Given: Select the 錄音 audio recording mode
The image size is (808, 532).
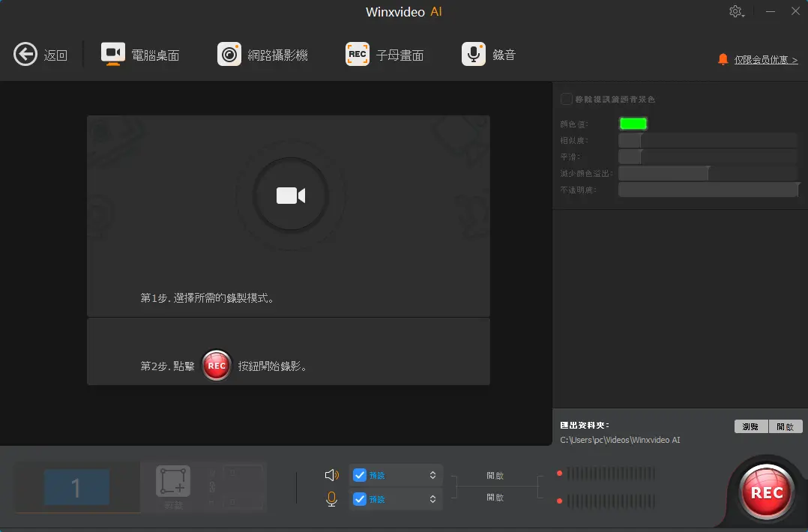Looking at the screenshot, I should (x=488, y=53).
